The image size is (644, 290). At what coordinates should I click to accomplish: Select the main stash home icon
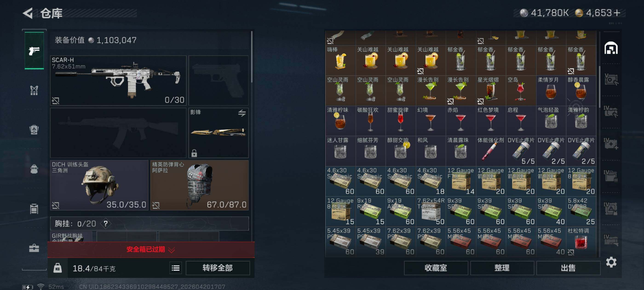(x=611, y=48)
